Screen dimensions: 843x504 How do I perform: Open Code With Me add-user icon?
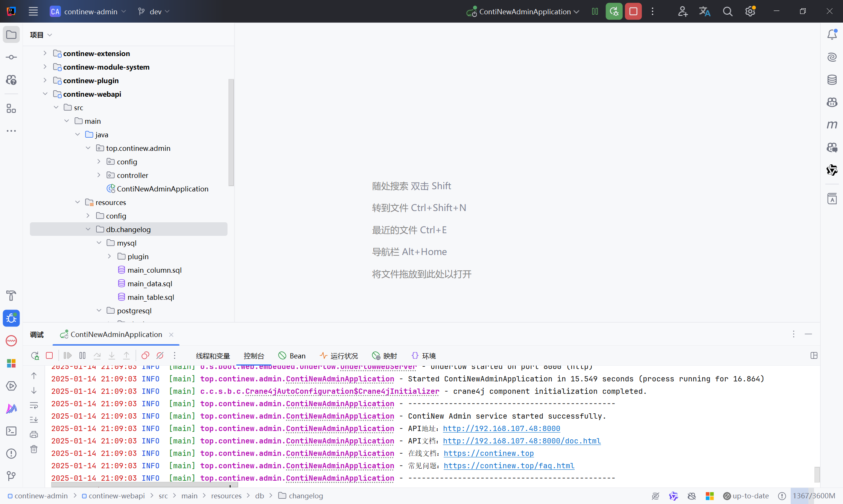(683, 11)
